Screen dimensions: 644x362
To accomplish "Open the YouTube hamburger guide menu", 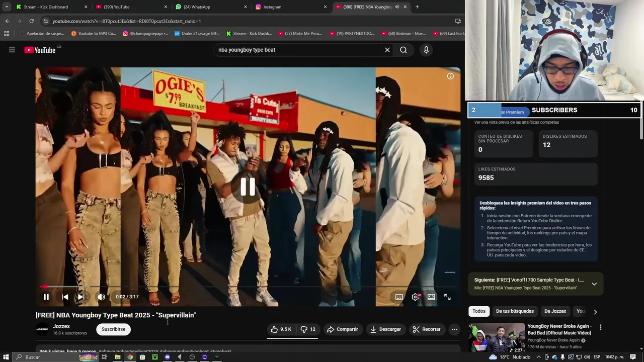I will pyautogui.click(x=12, y=50).
